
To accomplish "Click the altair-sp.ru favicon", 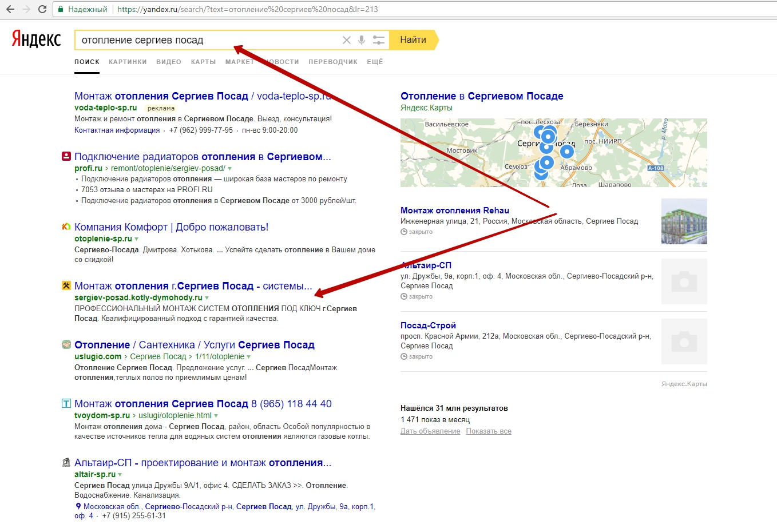I will pyautogui.click(x=66, y=462).
